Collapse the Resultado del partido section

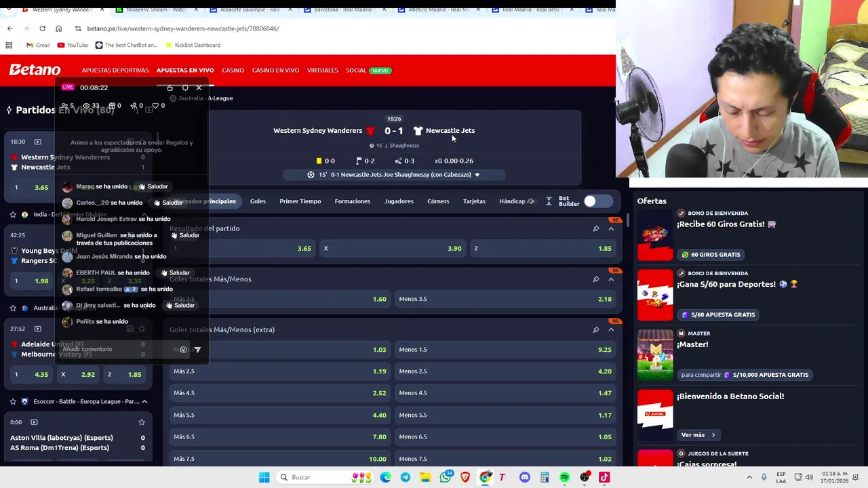[611, 228]
